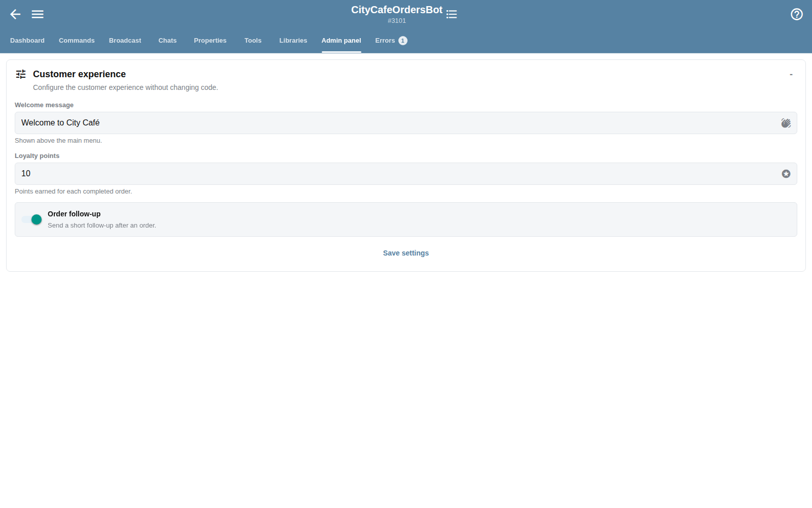Go back using the arrow icon

(15, 14)
